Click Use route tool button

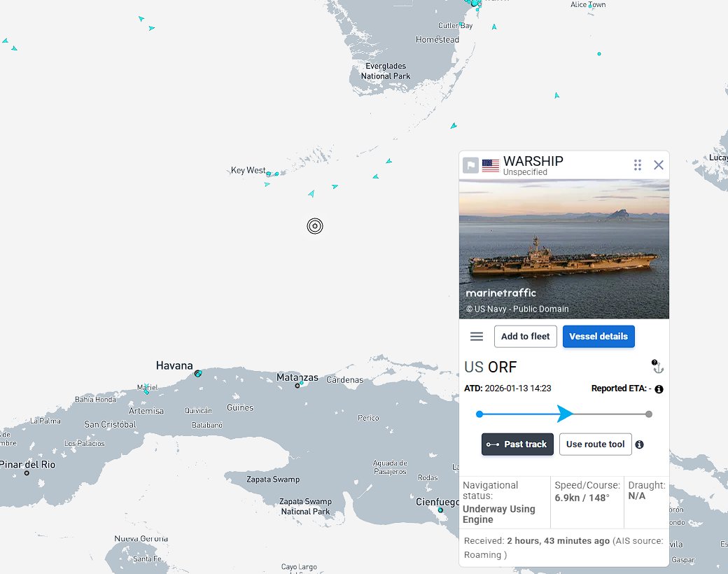click(595, 444)
